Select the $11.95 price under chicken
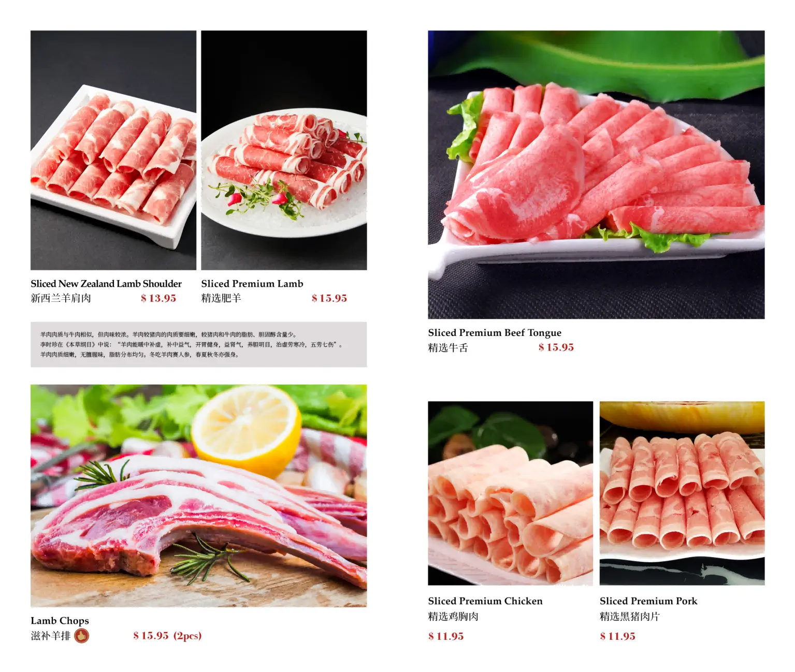795x672 pixels. (x=446, y=636)
